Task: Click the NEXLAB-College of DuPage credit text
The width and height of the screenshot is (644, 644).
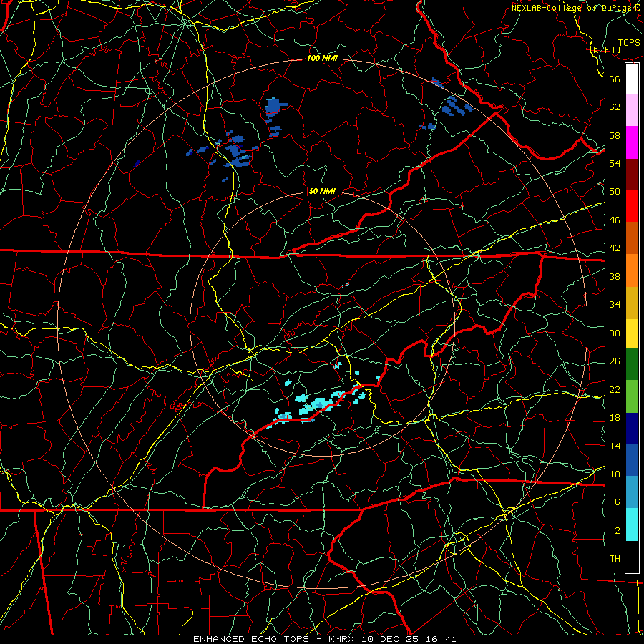Action: pos(576,8)
